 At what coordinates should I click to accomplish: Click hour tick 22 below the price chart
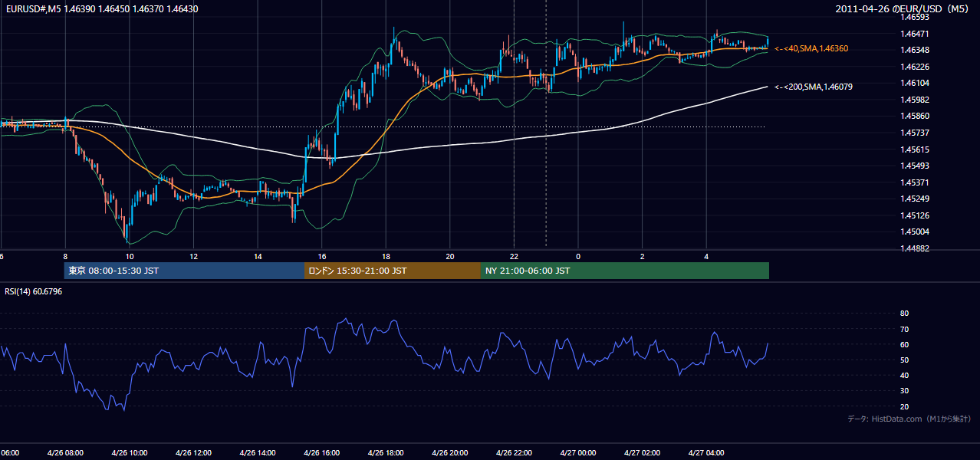point(514,256)
